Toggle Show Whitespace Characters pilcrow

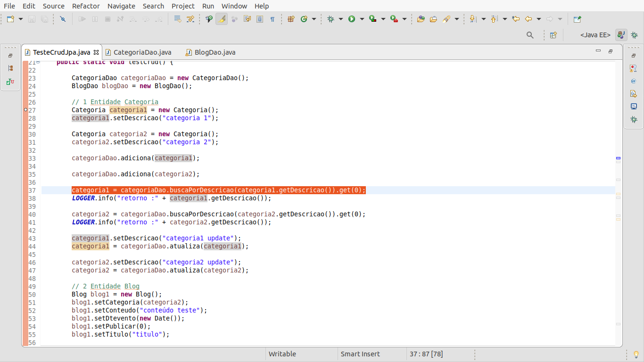coord(272,19)
